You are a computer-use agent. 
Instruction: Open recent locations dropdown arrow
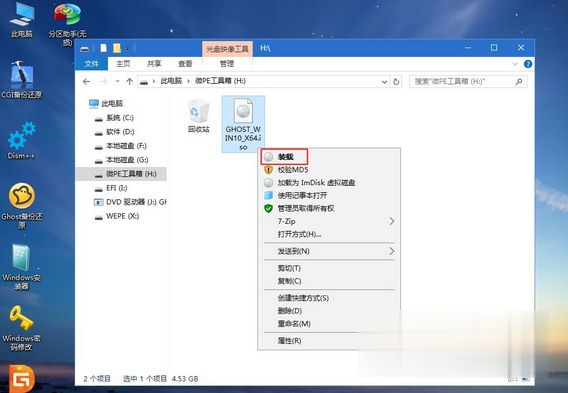(117, 81)
